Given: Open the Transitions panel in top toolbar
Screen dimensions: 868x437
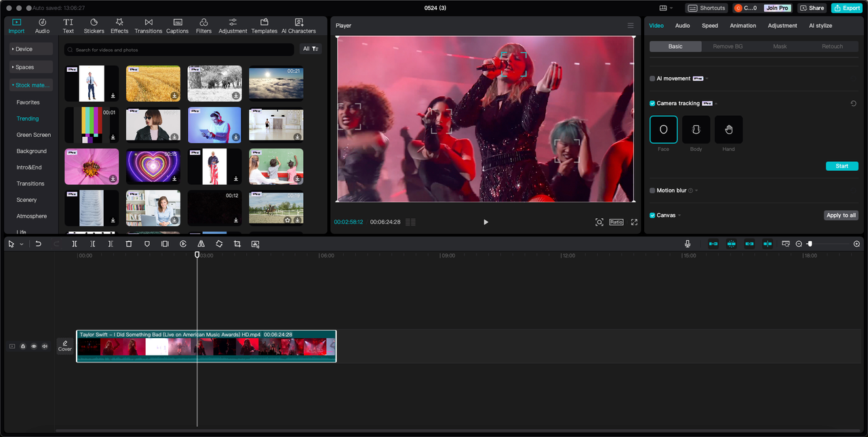Looking at the screenshot, I should click(149, 26).
